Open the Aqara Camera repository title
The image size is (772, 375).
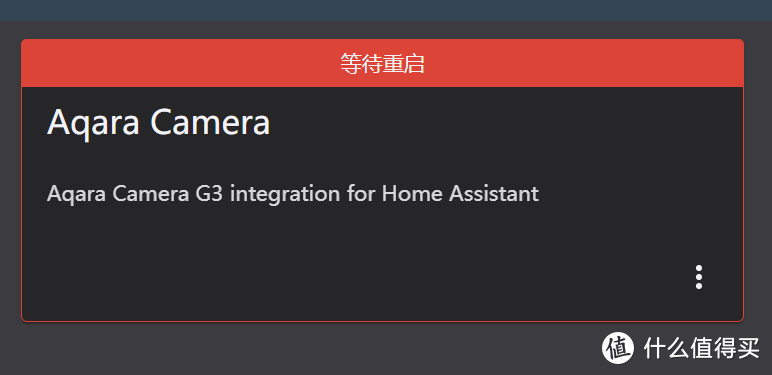click(159, 122)
